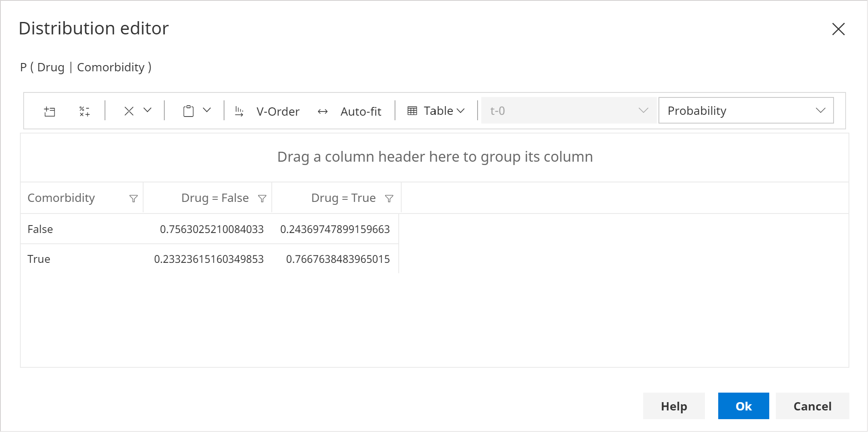Screen dimensions: 868x432
Task: Click the add row icon in toolbar
Action: 49,111
